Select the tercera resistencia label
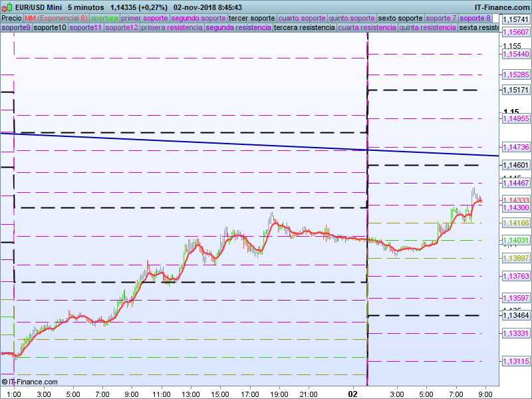This screenshot has width=532, height=399. [304, 28]
